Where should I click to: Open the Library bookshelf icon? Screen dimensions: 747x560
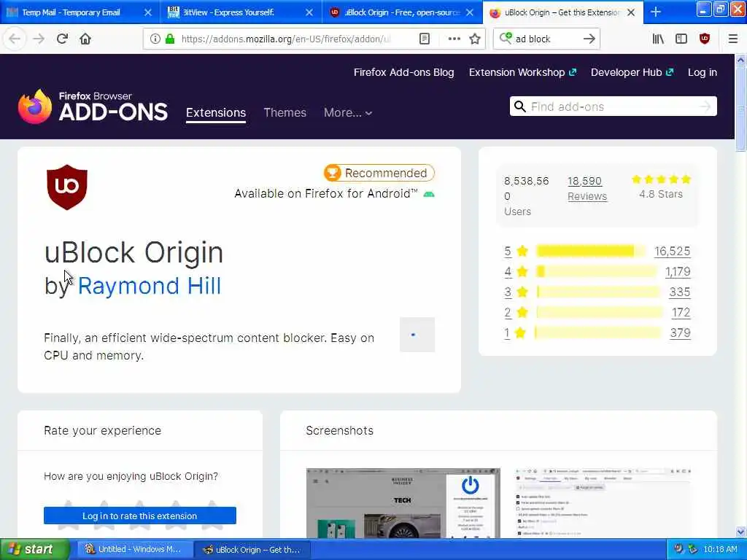tap(658, 39)
